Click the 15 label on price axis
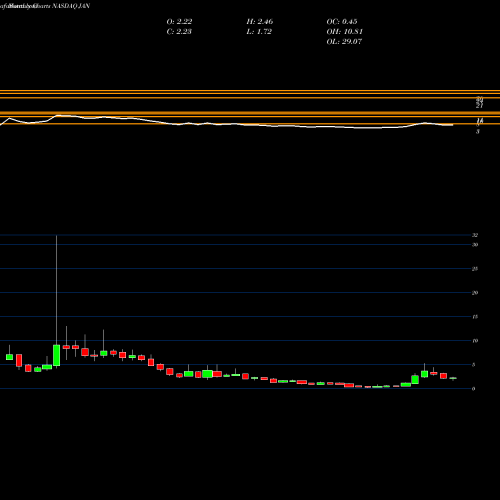 (x=475, y=317)
